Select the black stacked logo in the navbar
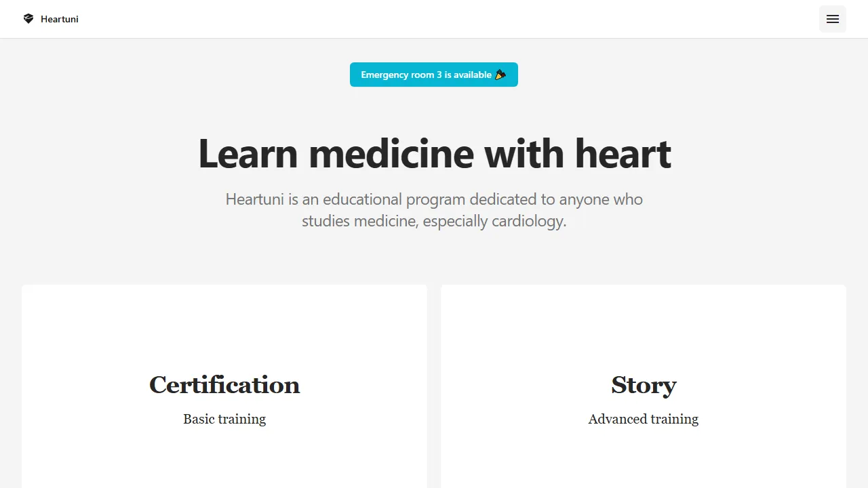The height and width of the screenshot is (488, 868). (x=28, y=19)
